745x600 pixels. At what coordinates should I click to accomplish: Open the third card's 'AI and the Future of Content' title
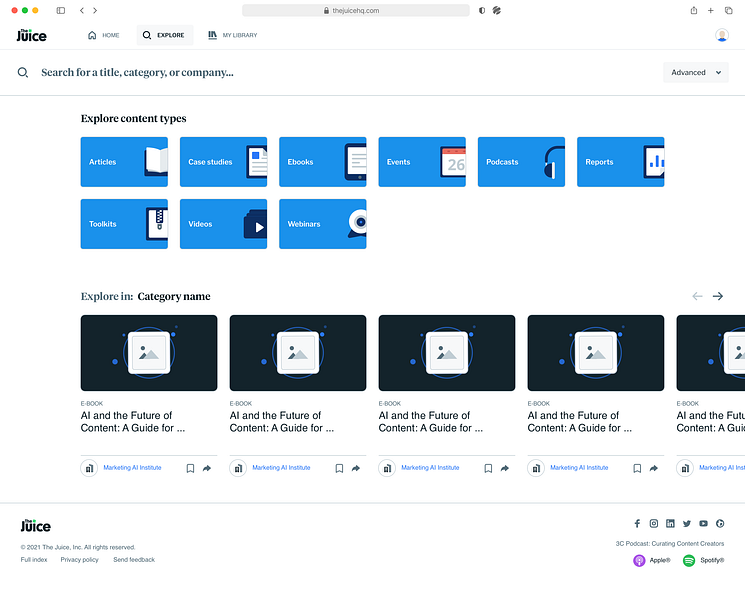pos(431,422)
